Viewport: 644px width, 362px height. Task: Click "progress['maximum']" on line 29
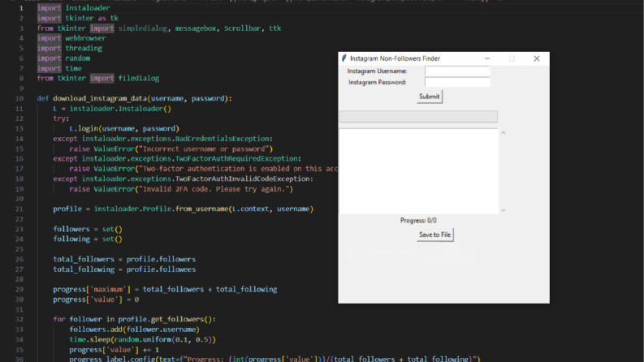92,289
